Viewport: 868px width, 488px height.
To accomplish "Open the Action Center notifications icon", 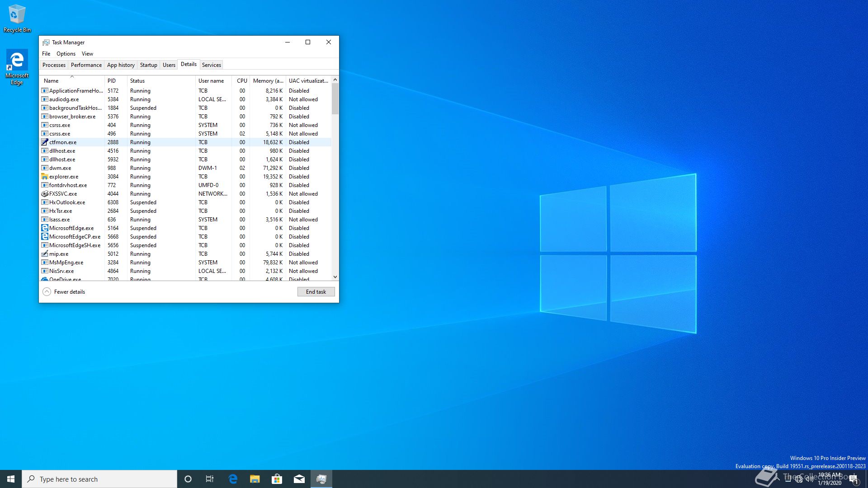I will [x=853, y=479].
